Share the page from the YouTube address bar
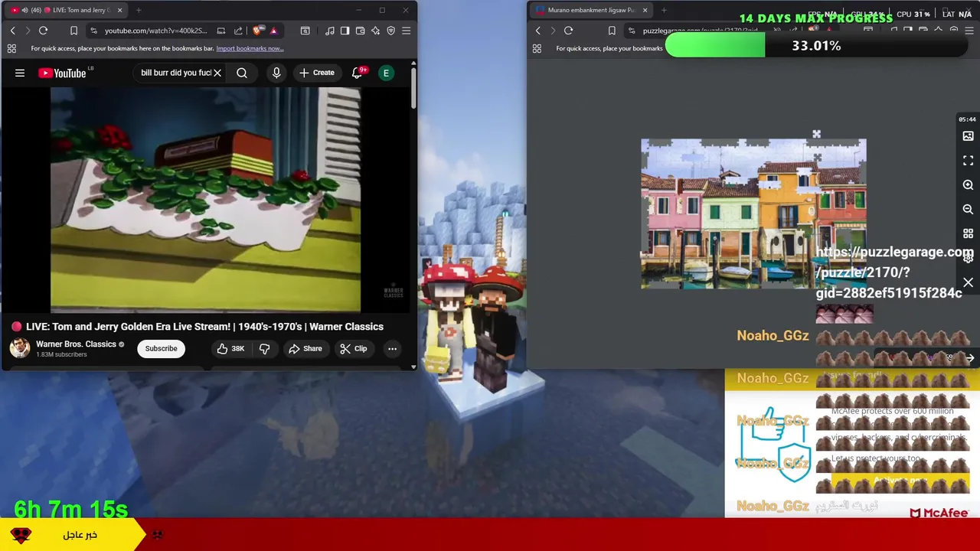 click(238, 31)
